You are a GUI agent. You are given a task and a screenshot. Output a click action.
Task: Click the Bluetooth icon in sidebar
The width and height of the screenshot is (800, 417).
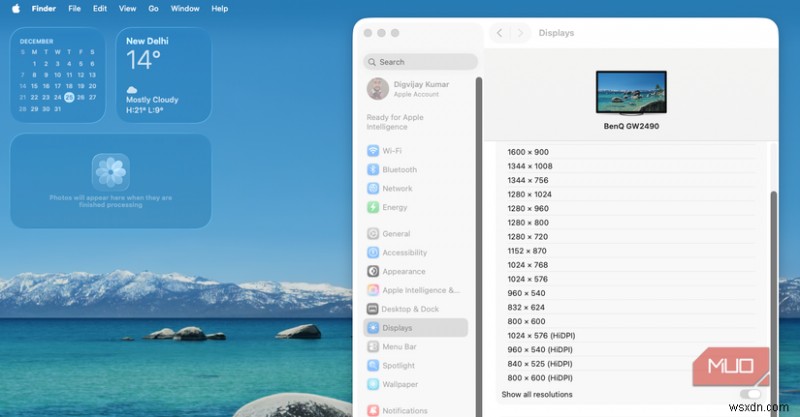tap(373, 169)
